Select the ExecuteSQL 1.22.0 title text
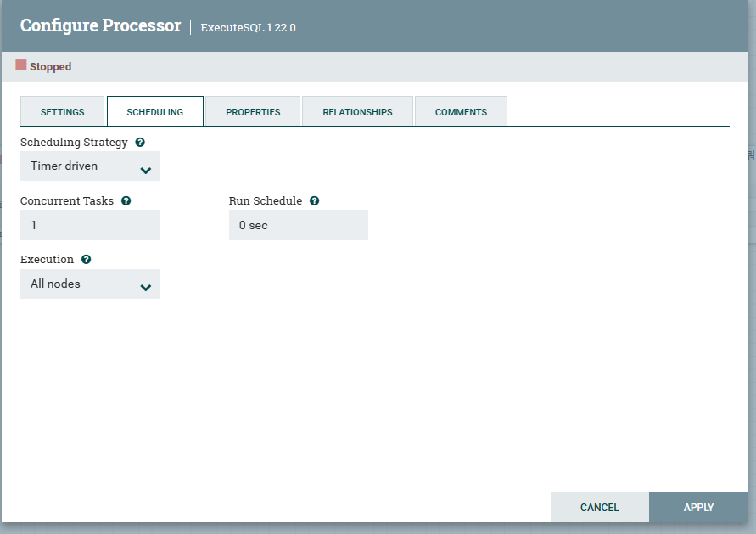Image resolution: width=756 pixels, height=534 pixels. tap(248, 27)
